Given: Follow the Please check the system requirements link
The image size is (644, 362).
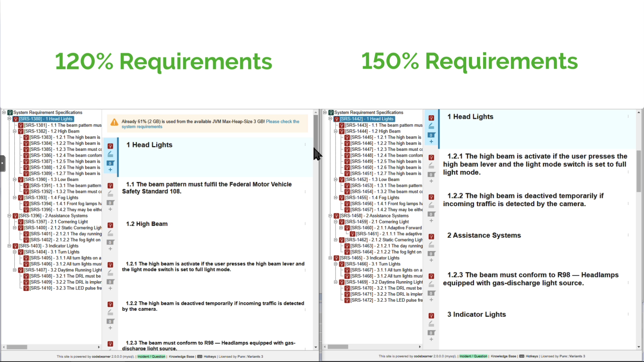Looking at the screenshot, I should click(x=282, y=121).
